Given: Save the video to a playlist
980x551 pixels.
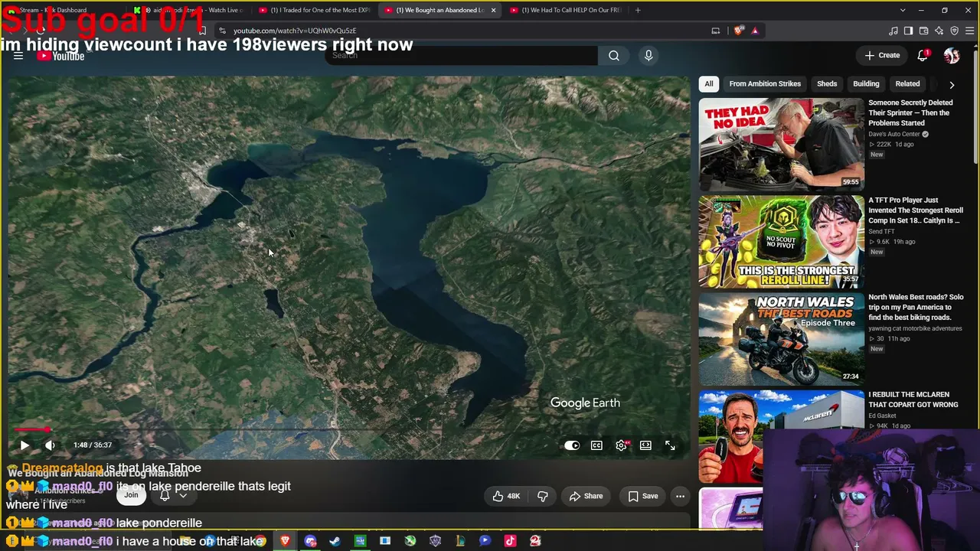Looking at the screenshot, I should tap(643, 496).
